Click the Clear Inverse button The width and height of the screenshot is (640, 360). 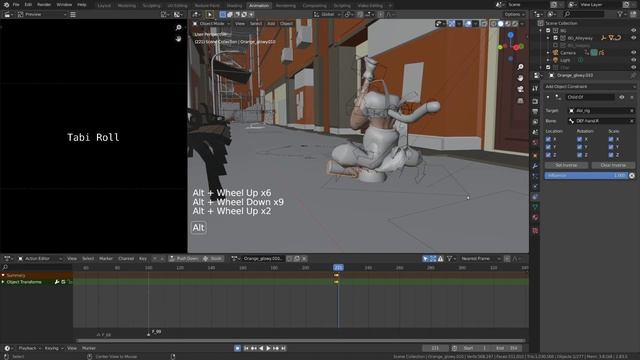tap(613, 165)
